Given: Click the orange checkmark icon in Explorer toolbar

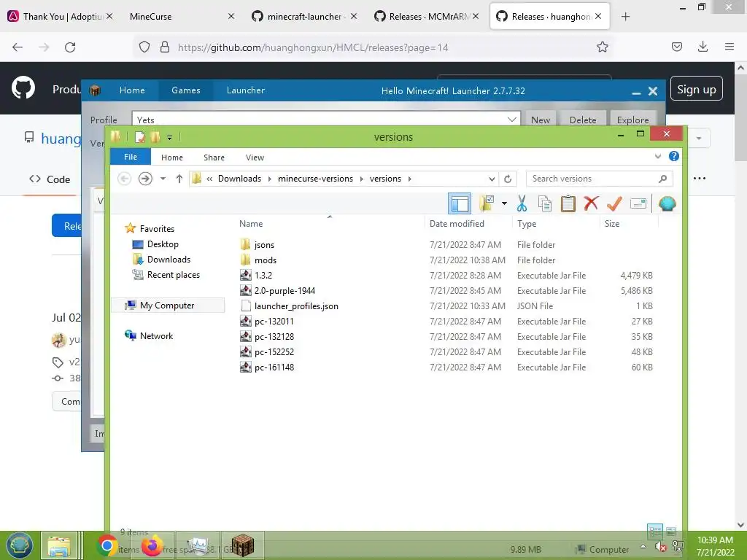Looking at the screenshot, I should pos(614,204).
